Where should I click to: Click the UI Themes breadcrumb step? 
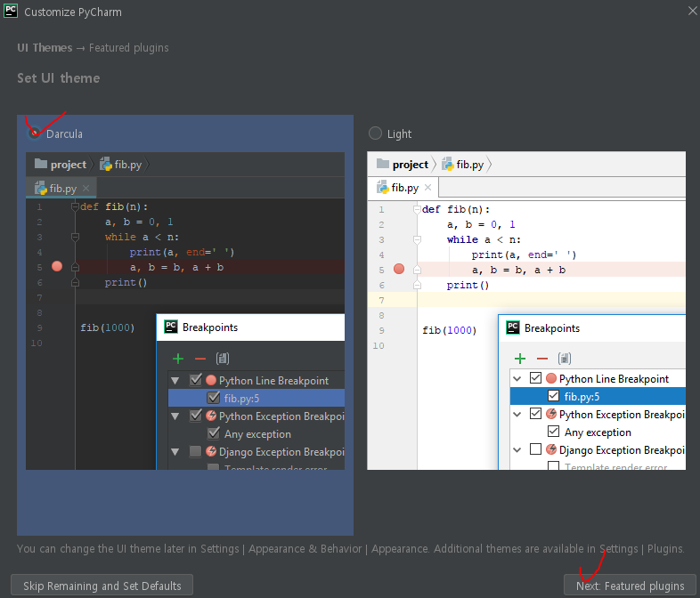[45, 48]
